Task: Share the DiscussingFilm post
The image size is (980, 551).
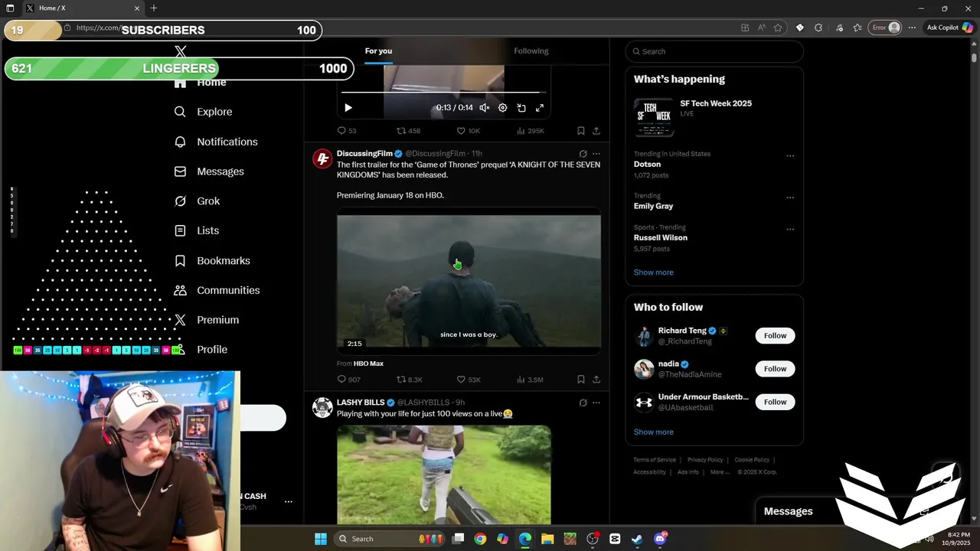Action: pyautogui.click(x=596, y=380)
